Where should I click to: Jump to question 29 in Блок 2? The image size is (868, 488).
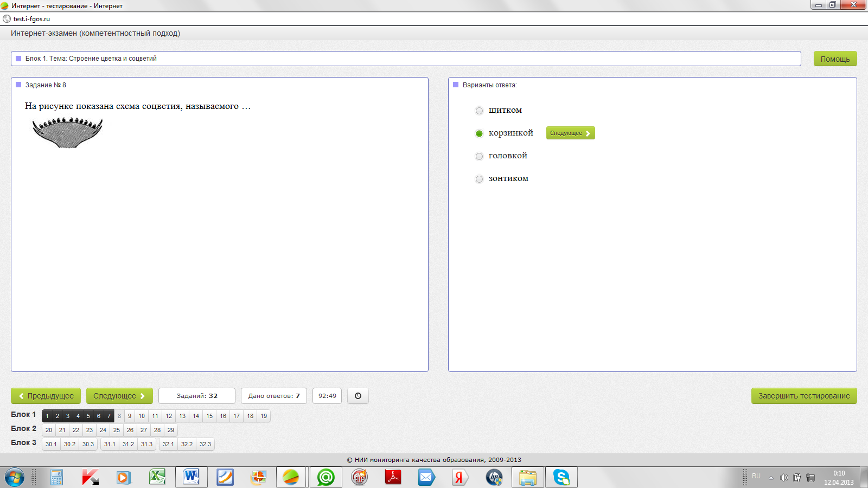(171, 430)
